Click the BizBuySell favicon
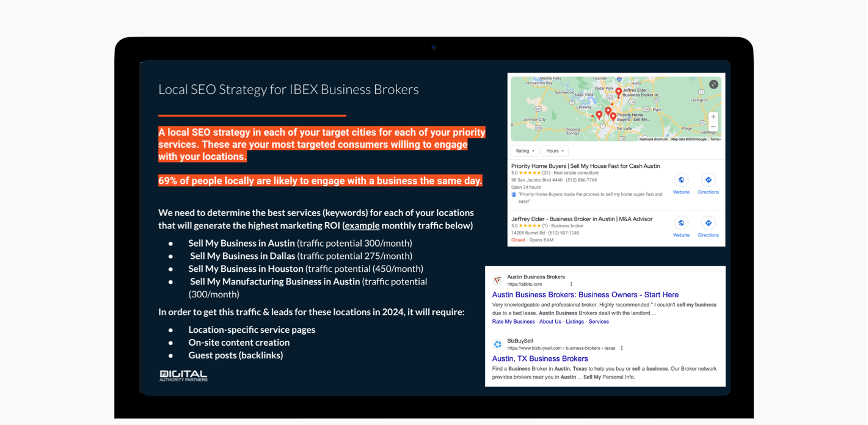 point(498,344)
